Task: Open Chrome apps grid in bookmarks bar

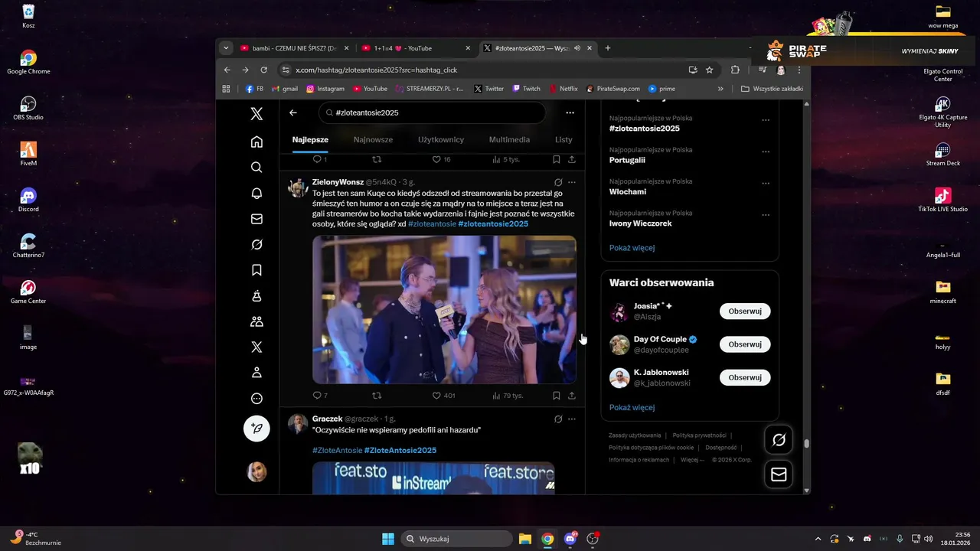Action: [226, 89]
